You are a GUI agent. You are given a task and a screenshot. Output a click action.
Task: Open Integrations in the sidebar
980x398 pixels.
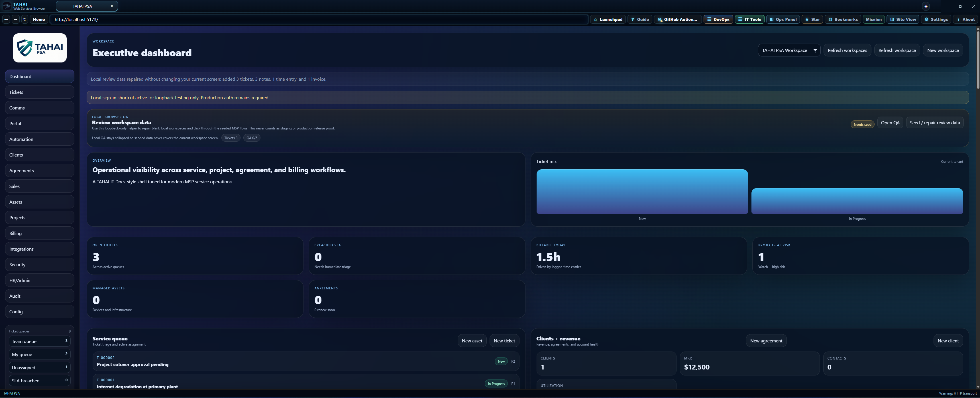(40, 249)
